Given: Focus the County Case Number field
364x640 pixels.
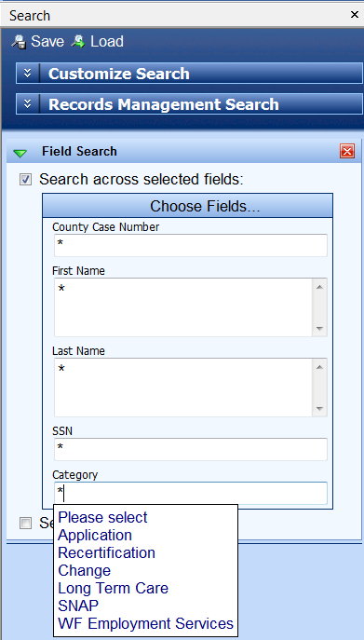Looking at the screenshot, I should [191, 245].
